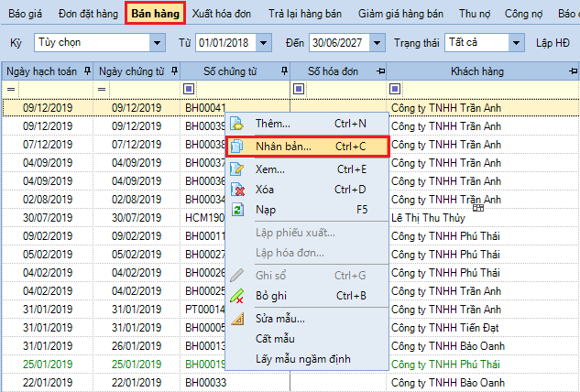Click filter box under Khách hàng column
This screenshot has width=580, height=392.
(396, 89)
